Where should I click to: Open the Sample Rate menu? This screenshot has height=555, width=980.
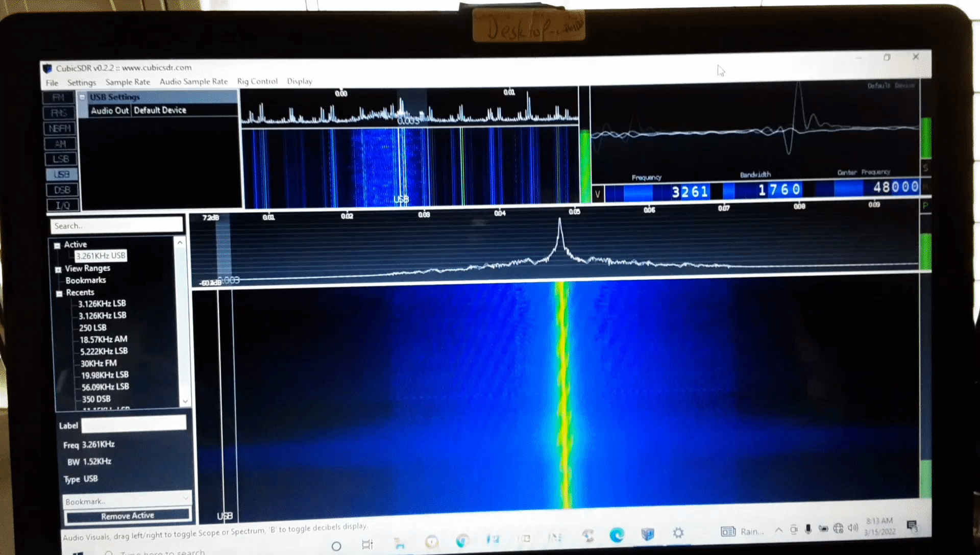click(x=128, y=82)
